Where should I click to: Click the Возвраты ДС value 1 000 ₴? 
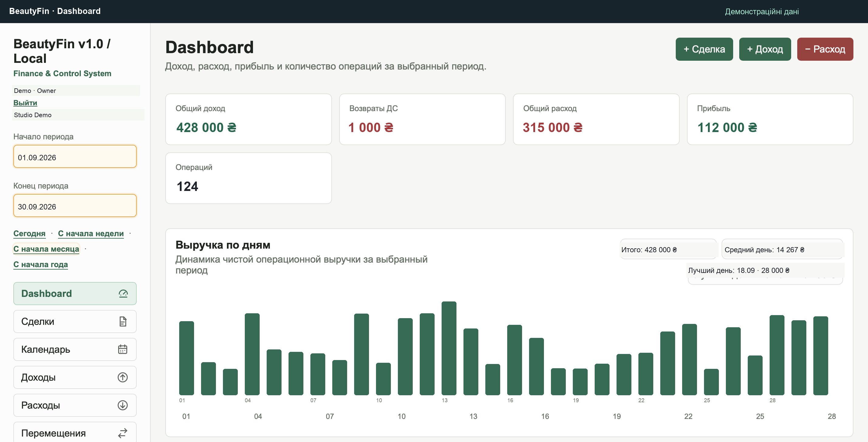pos(371,128)
